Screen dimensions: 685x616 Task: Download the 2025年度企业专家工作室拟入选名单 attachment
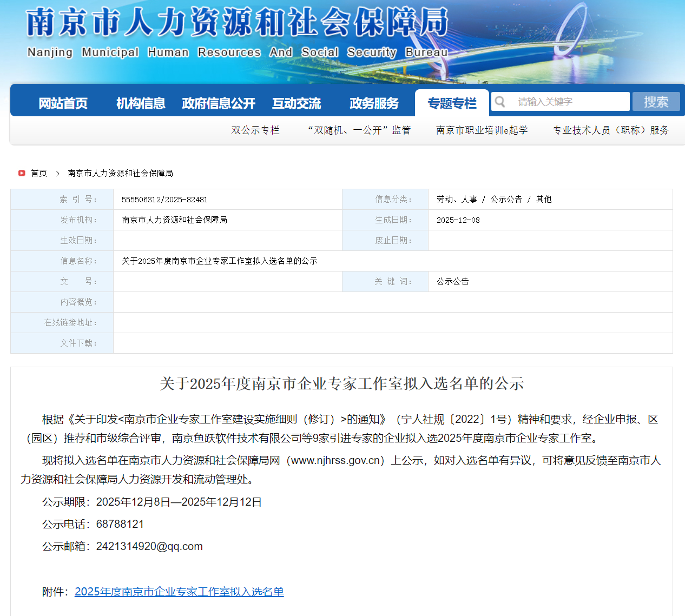(x=179, y=592)
